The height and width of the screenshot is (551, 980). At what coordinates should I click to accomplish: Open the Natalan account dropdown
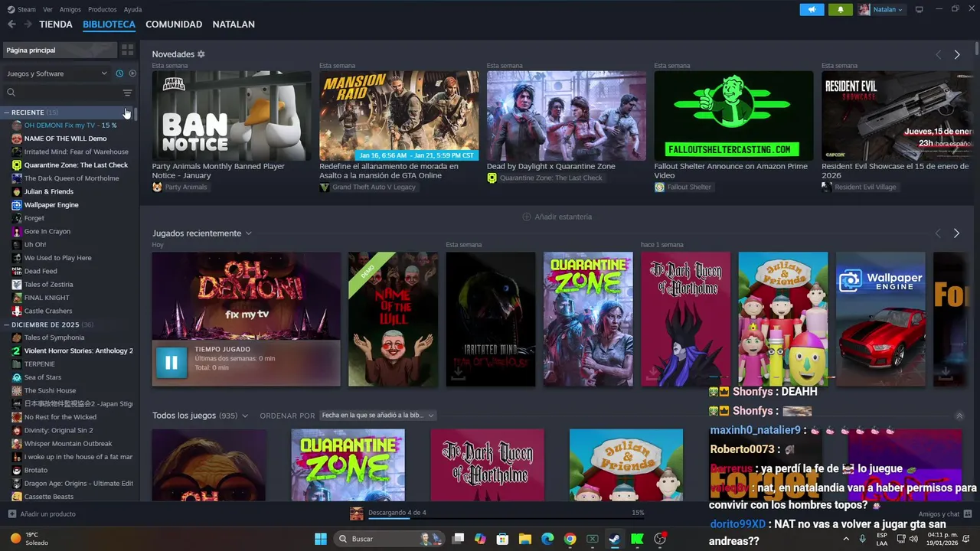coord(881,9)
